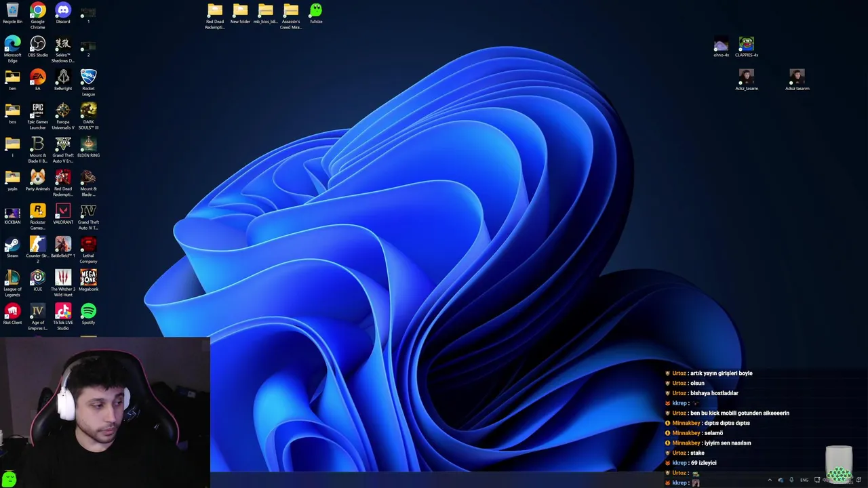
Task: Select the Riot Client shortcut
Action: tap(12, 314)
